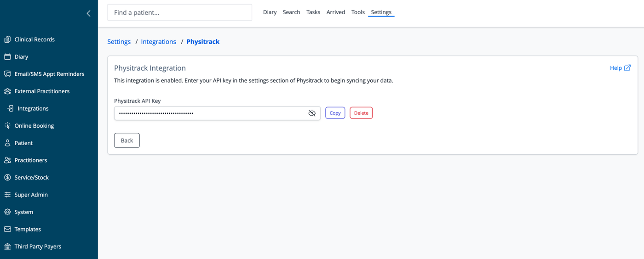
Task: Click the Physitrack API Key field
Action: coord(217,113)
